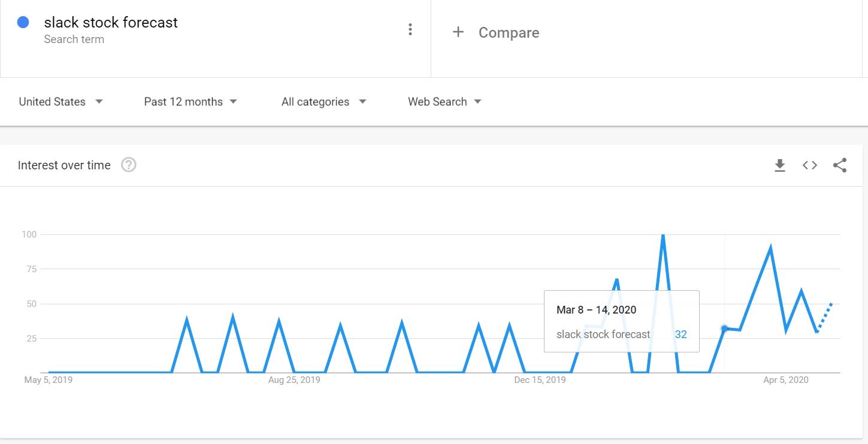This screenshot has width=868, height=444.
Task: Click the Interest over time heading
Action: (x=64, y=166)
